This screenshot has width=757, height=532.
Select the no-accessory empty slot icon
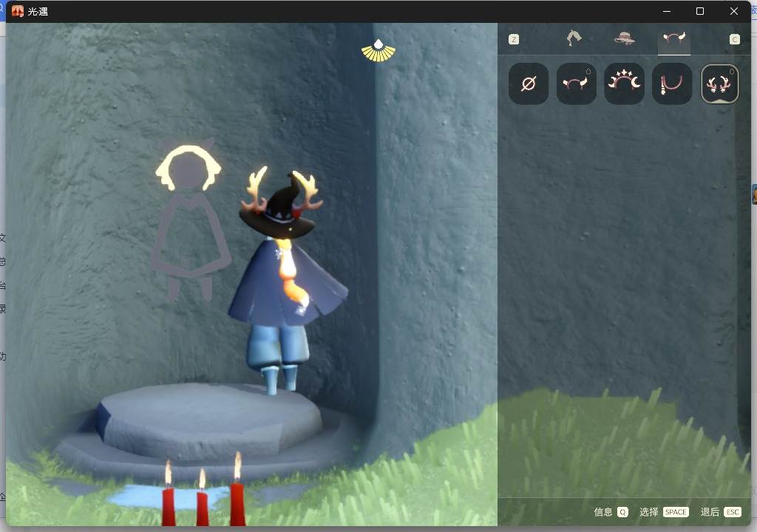coord(528,83)
